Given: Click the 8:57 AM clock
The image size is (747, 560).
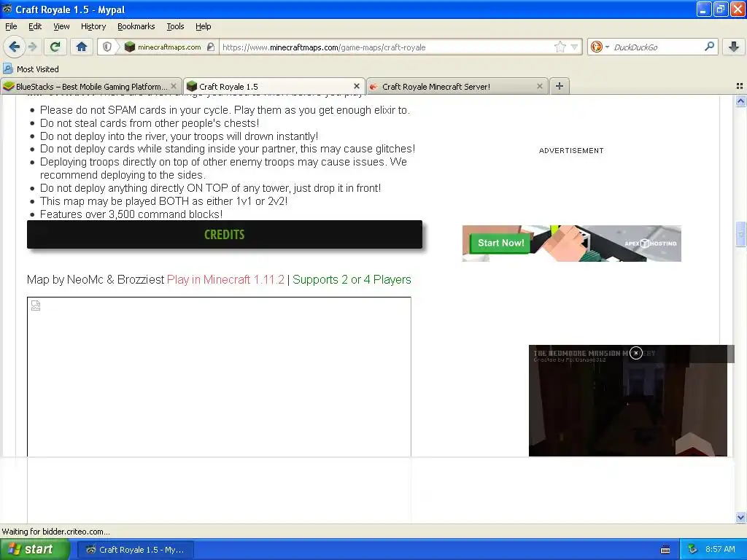Looking at the screenshot, I should point(720,550).
